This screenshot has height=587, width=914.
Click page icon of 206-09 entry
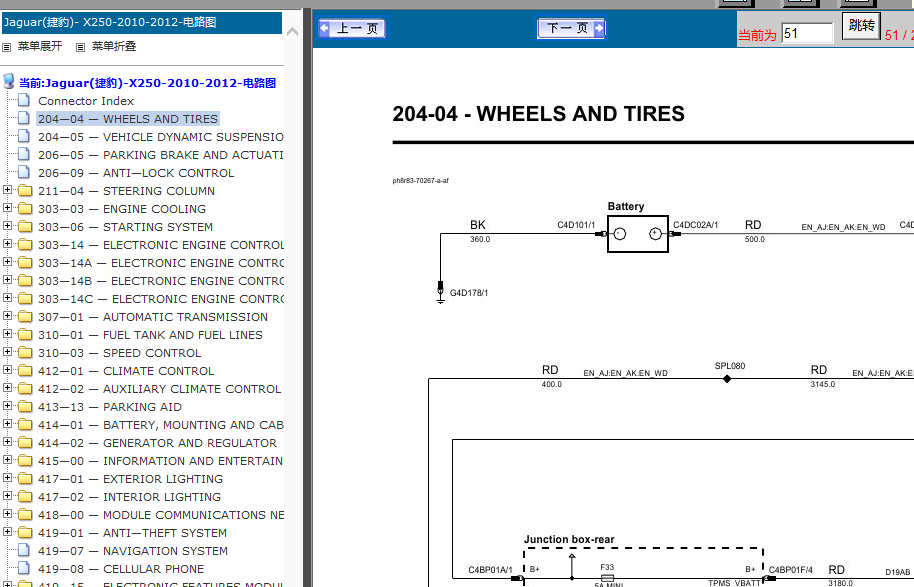pyautogui.click(x=24, y=173)
